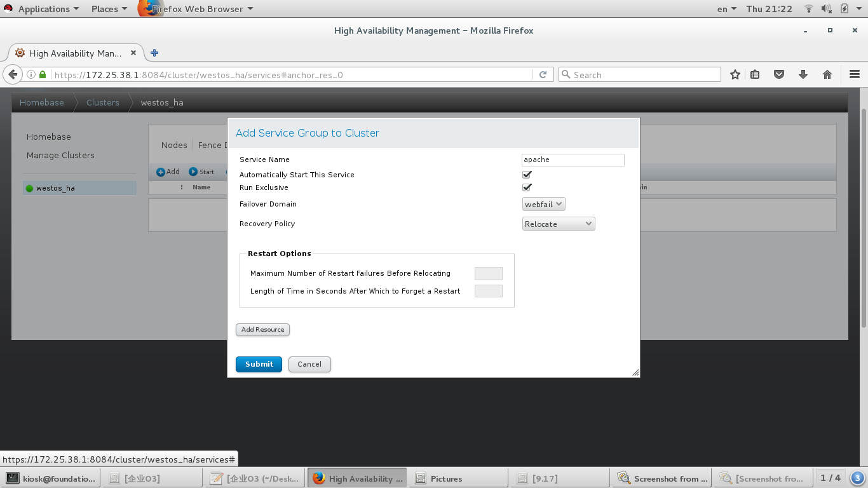Click the Homebase breadcrumb link
The height and width of the screenshot is (488, 868).
click(x=42, y=102)
